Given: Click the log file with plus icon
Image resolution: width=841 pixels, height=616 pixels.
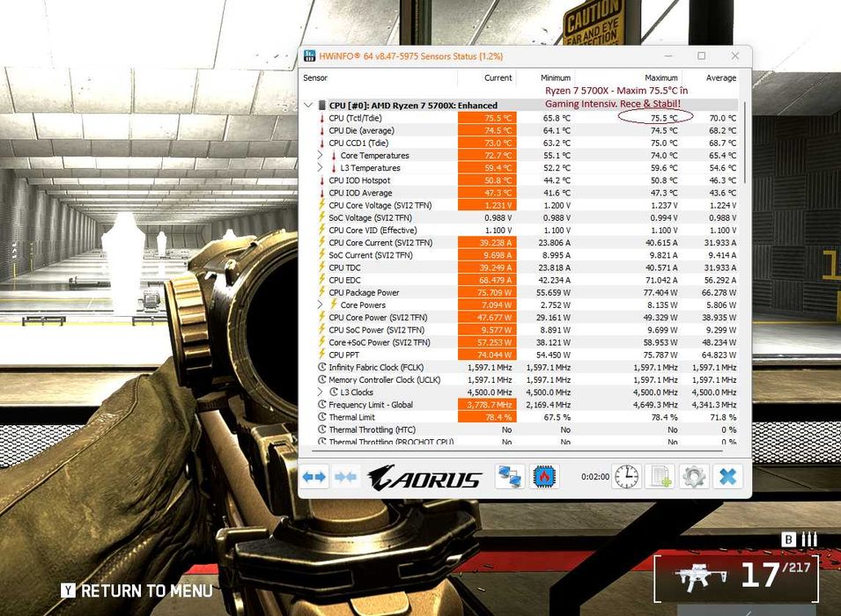Looking at the screenshot, I should point(660,477).
